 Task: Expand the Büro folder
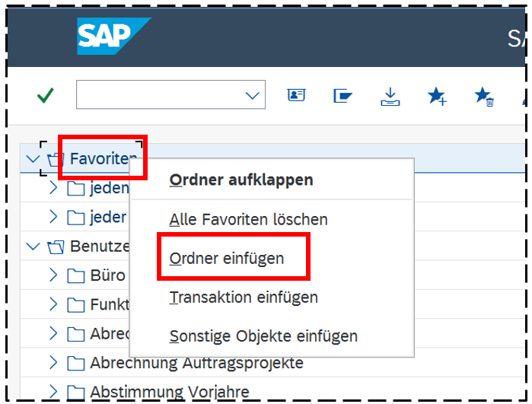53,275
